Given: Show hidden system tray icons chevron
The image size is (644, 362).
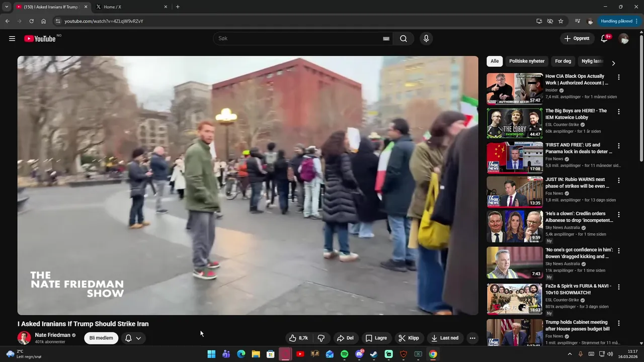Looking at the screenshot, I should pos(570,354).
